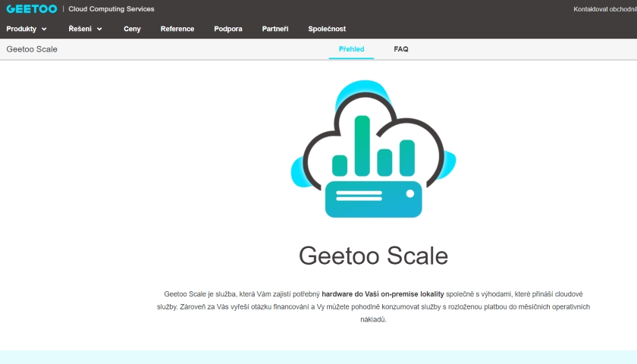Switch to the Přehled tab

pos(351,49)
